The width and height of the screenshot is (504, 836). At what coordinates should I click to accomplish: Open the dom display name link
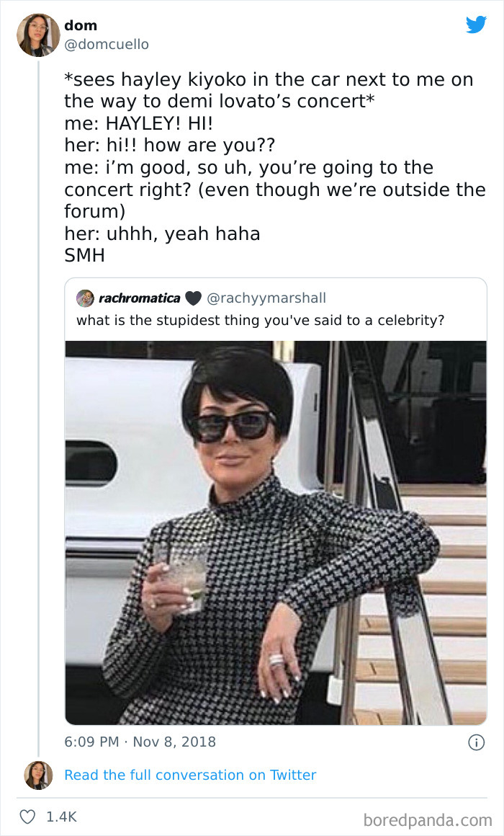click(x=80, y=26)
